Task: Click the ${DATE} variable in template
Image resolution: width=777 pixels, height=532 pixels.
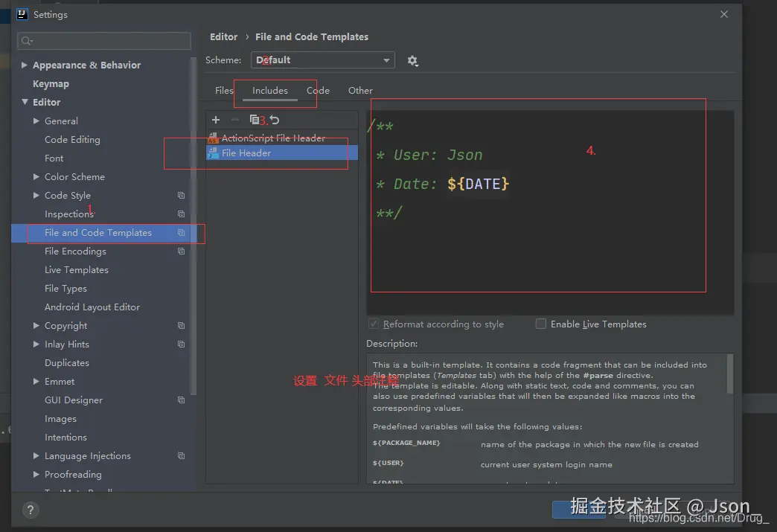Action: 478,184
